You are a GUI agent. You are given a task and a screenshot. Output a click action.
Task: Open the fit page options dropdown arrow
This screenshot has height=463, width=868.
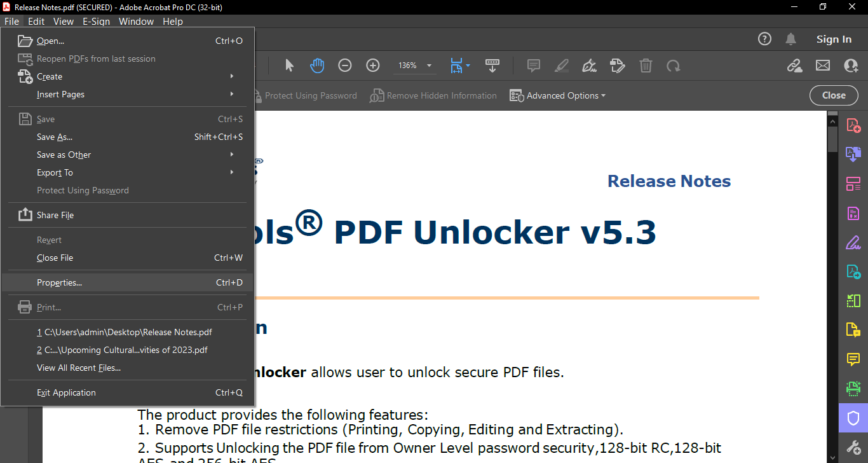click(468, 66)
